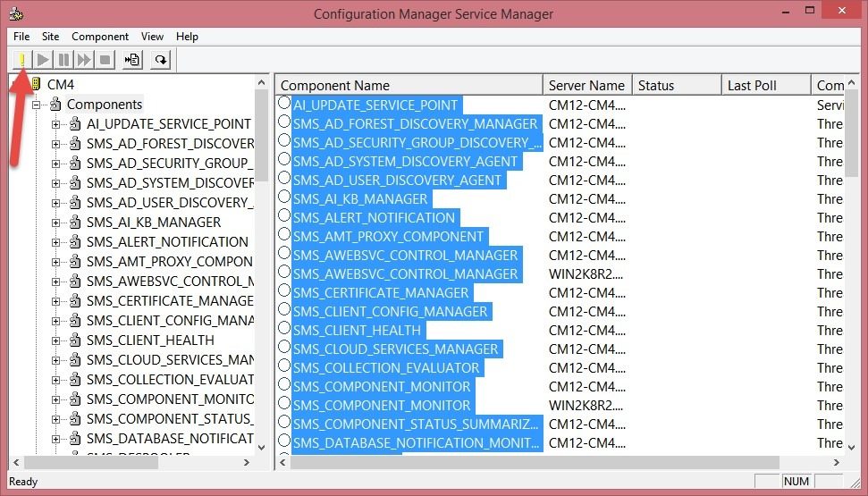This screenshot has height=496, width=868.
Task: Select SMS_AMT_PROXY_COMPON tree item
Action: 169,261
